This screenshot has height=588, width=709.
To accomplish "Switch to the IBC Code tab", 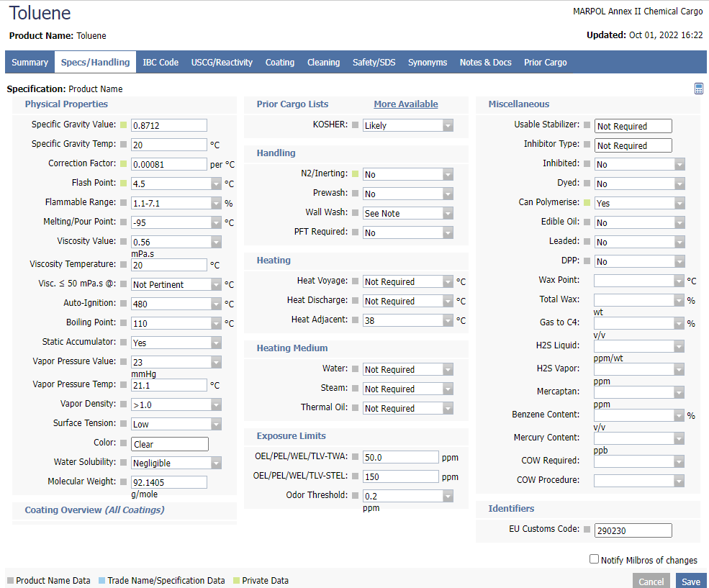I will point(161,63).
